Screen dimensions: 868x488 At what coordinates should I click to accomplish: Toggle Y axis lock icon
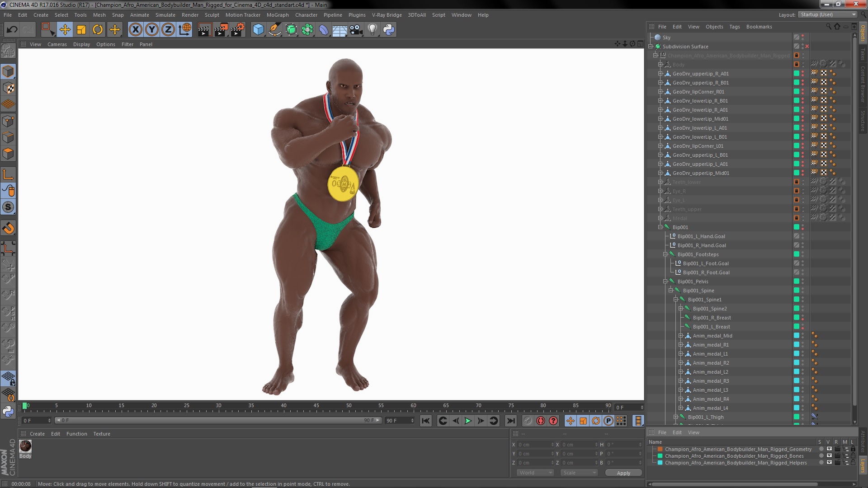coord(152,30)
